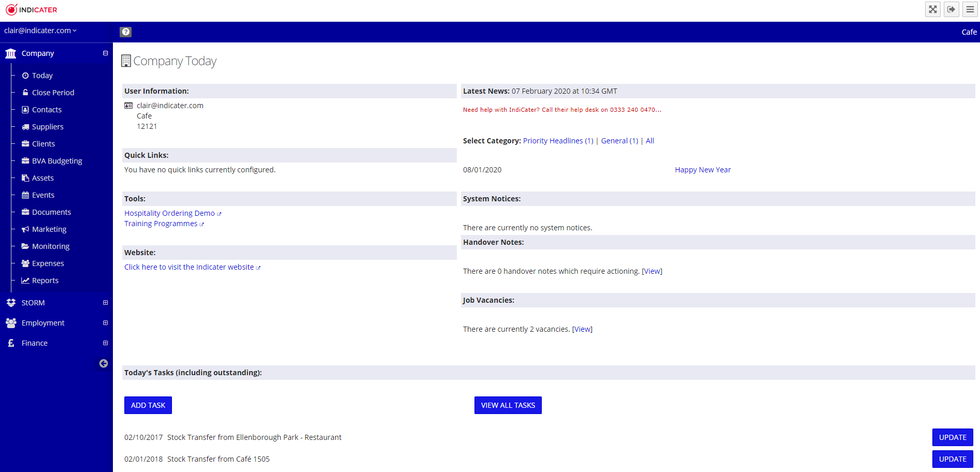The image size is (980, 472).
Task: Click the VIEW ALL TASKS button
Action: coord(508,405)
